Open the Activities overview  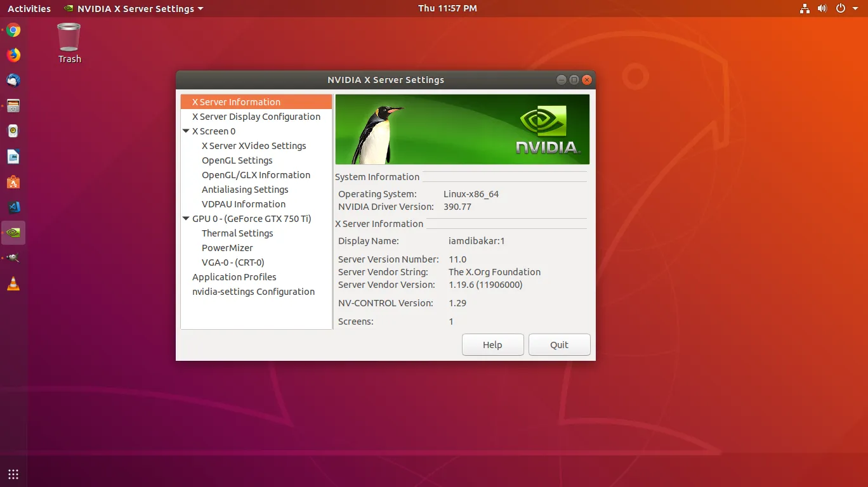coord(29,8)
